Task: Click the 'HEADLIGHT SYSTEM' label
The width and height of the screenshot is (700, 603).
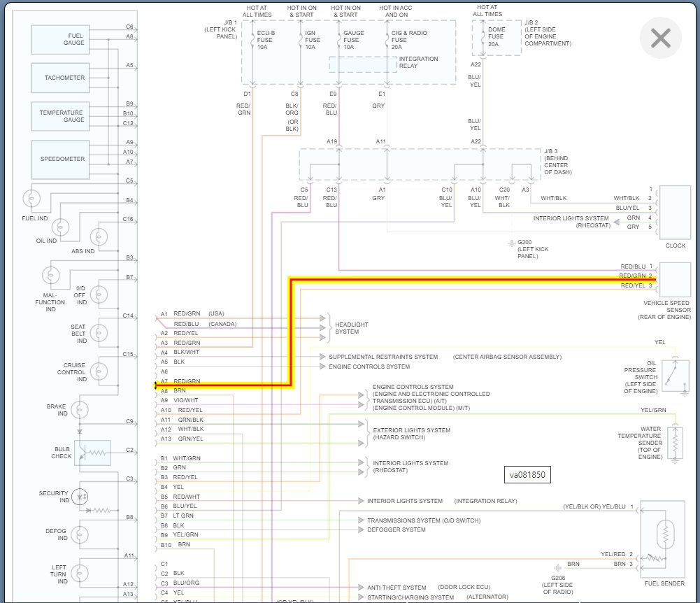Action: click(352, 328)
